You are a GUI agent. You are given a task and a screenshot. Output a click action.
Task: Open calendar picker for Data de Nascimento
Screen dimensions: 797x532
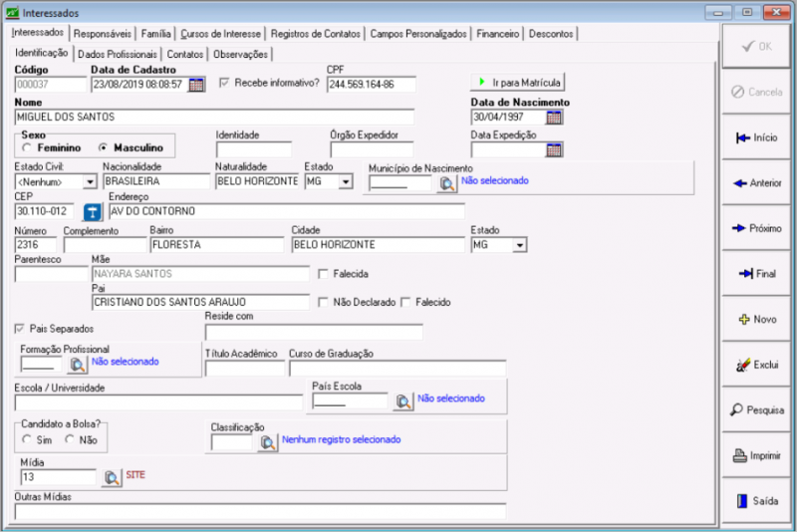(554, 117)
